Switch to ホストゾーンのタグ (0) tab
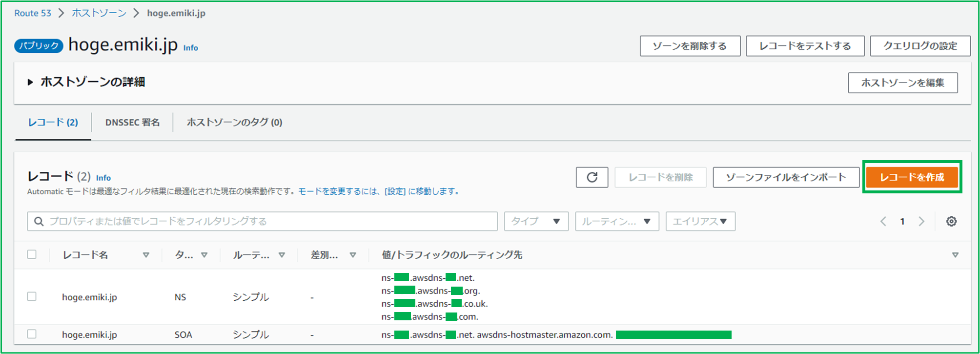 234,123
